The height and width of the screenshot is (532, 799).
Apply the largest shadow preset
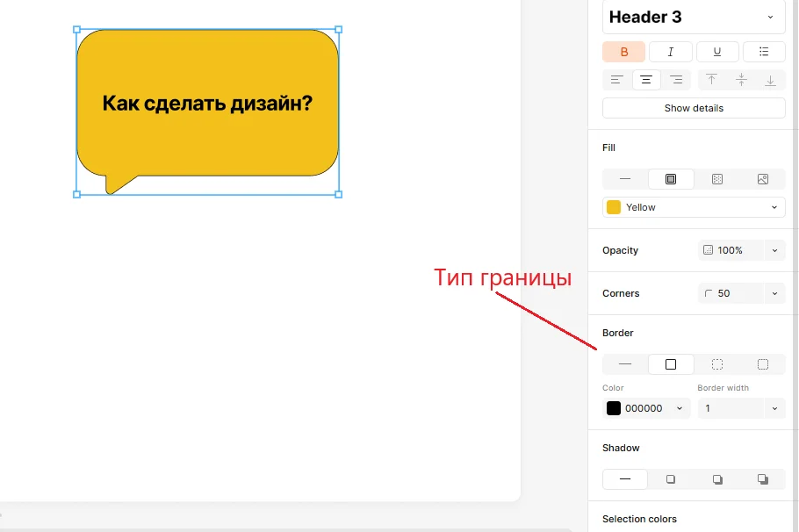pyautogui.click(x=762, y=479)
